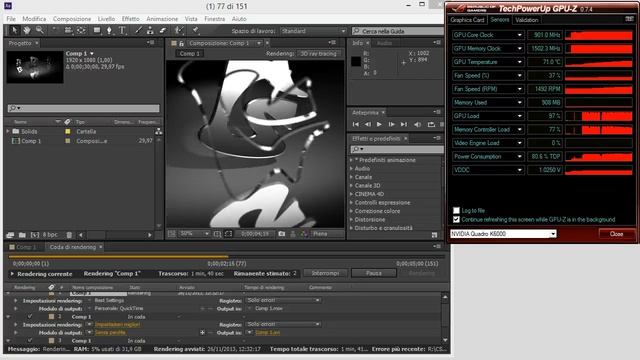Expand the Rendering corrente details
The width and height of the screenshot is (640, 360).
tap(12, 273)
